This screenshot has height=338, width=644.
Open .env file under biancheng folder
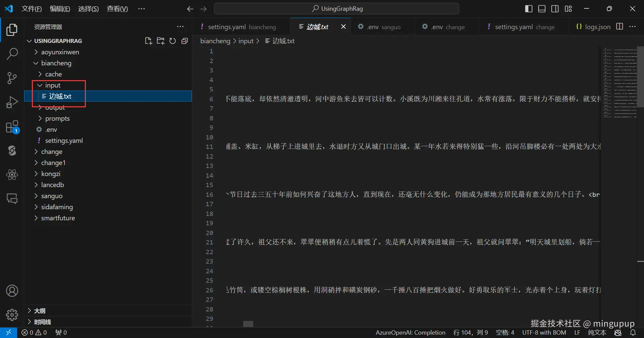click(108, 129)
